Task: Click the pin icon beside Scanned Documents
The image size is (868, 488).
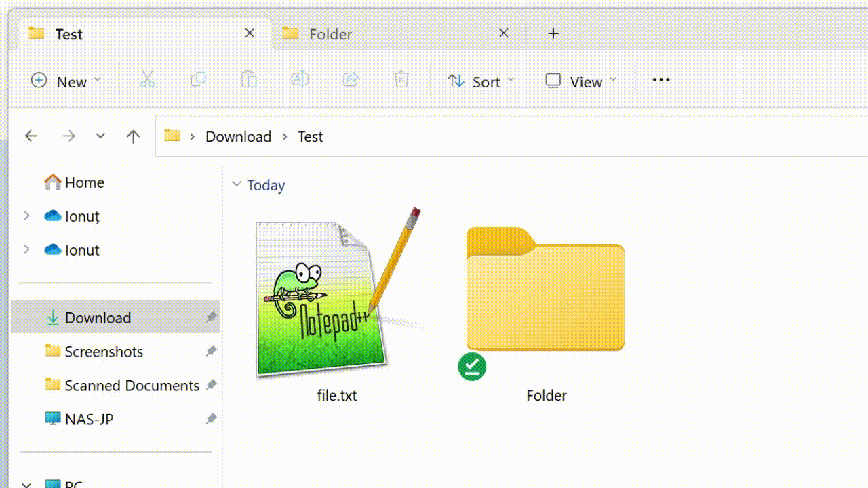Action: pos(211,385)
